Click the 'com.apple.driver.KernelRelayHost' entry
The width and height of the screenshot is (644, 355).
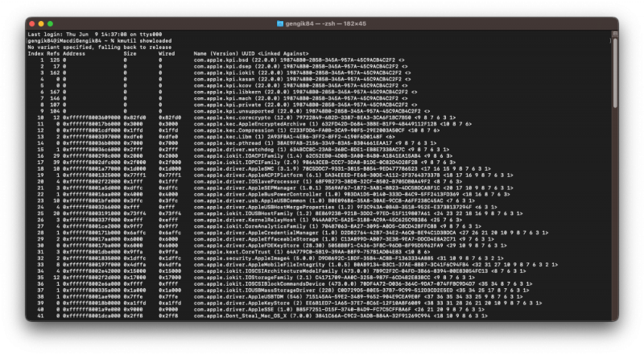point(246,221)
